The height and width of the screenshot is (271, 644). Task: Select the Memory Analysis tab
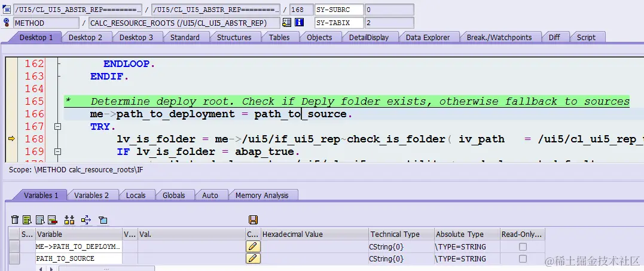pyautogui.click(x=262, y=196)
